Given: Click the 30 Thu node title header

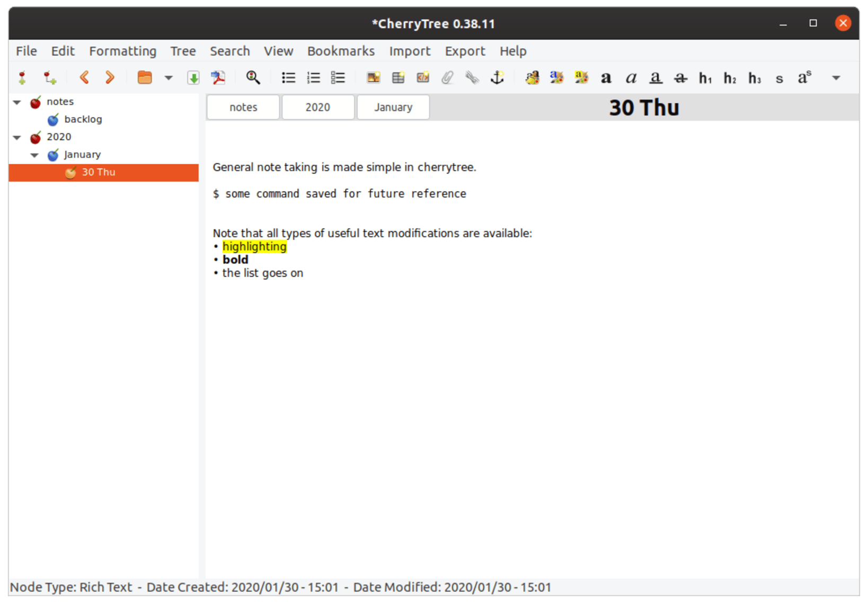Looking at the screenshot, I should pos(644,108).
